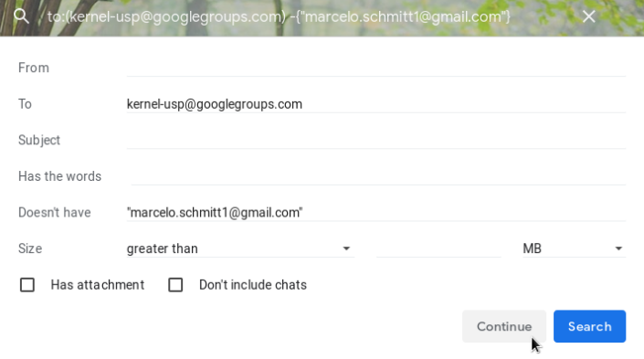644x359 pixels.
Task: Click the search query text at top
Action: click(x=279, y=16)
